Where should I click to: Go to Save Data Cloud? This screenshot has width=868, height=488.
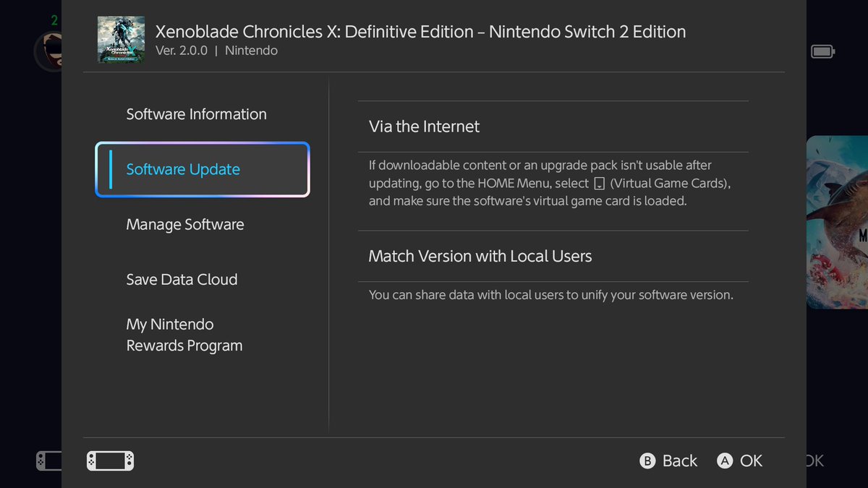182,279
